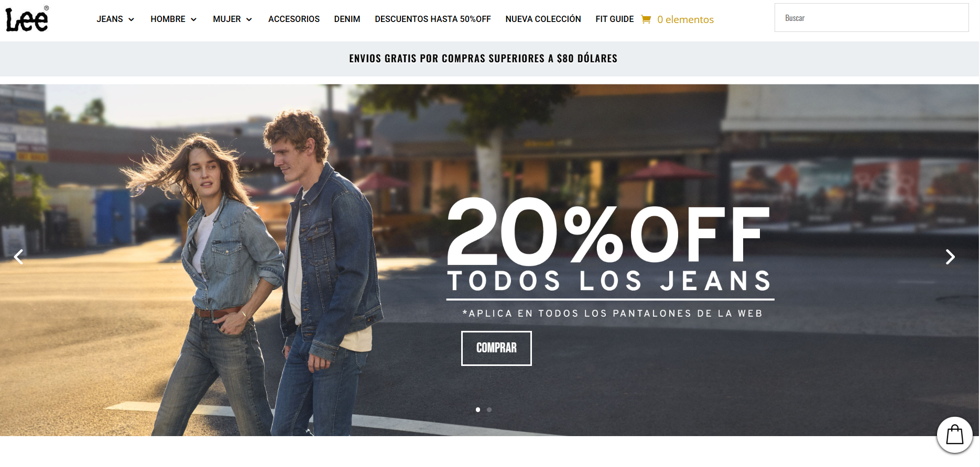
Task: Expand the JEANS dropdown menu
Action: (x=115, y=19)
